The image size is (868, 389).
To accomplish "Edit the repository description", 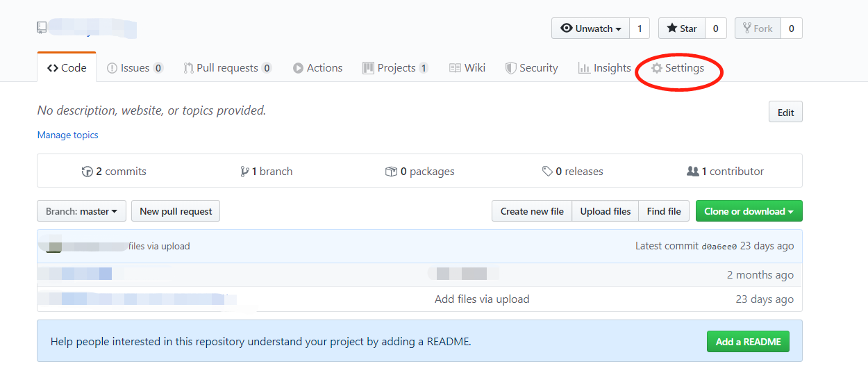I will (x=785, y=113).
